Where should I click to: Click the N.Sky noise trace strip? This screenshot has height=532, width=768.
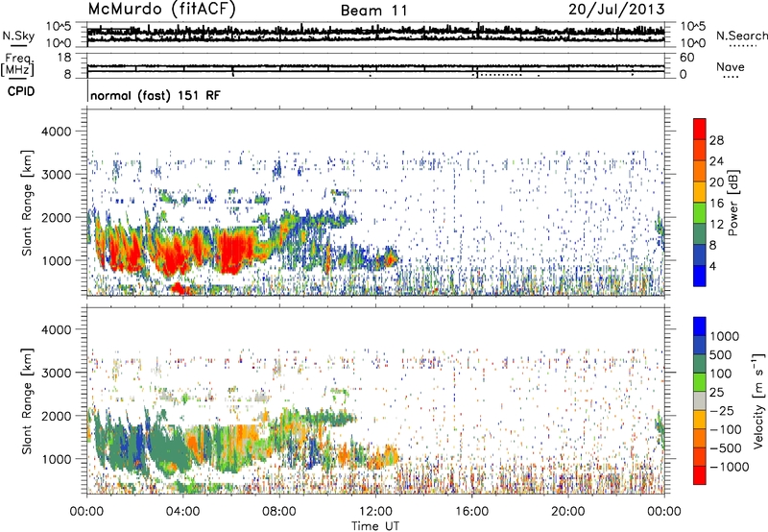click(375, 34)
